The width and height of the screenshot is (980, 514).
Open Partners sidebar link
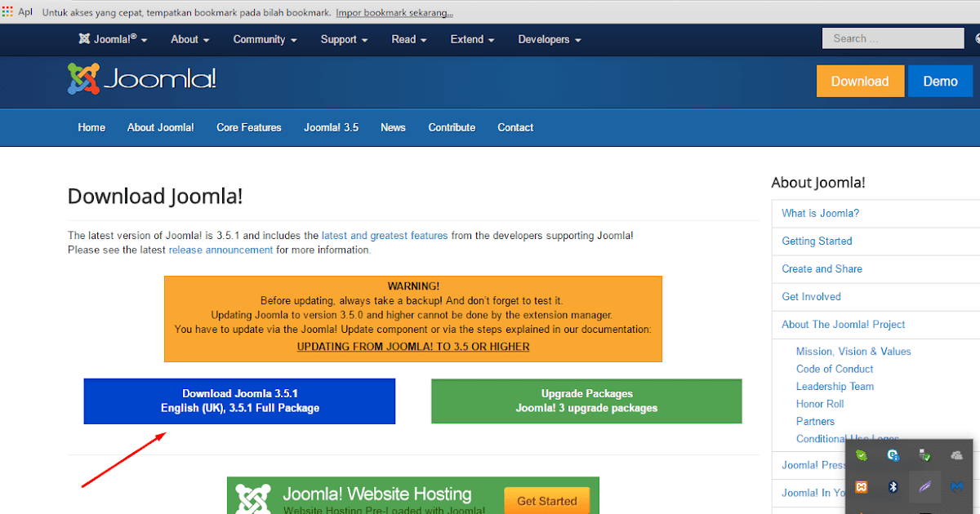point(815,422)
